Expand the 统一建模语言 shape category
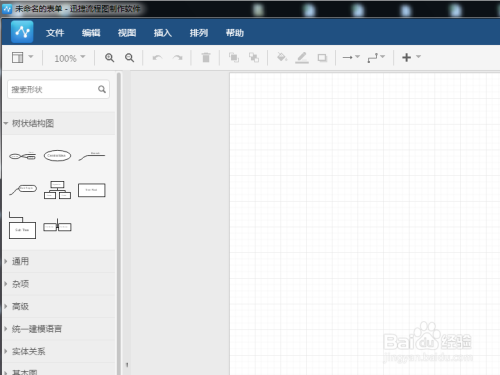The image size is (500, 375). 59,329
